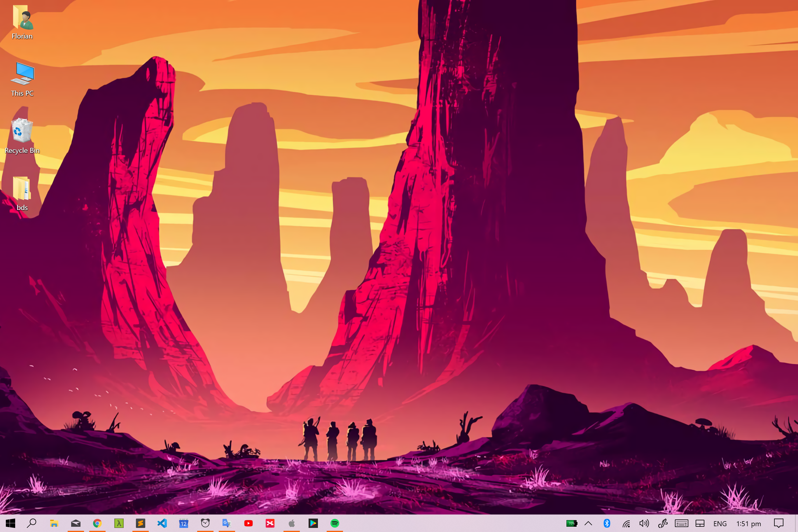Viewport: 798px width, 532px height.
Task: Toggle Bluetooth from the tray icon
Action: tap(607, 523)
